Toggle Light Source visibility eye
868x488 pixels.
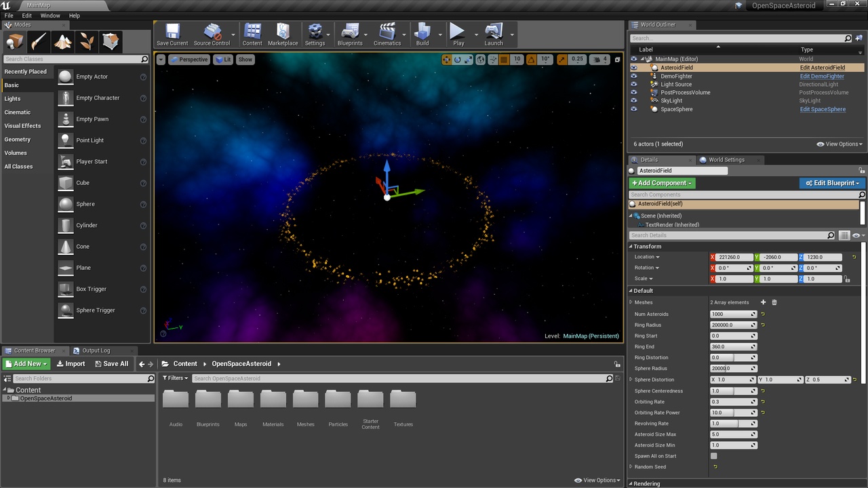click(x=634, y=84)
